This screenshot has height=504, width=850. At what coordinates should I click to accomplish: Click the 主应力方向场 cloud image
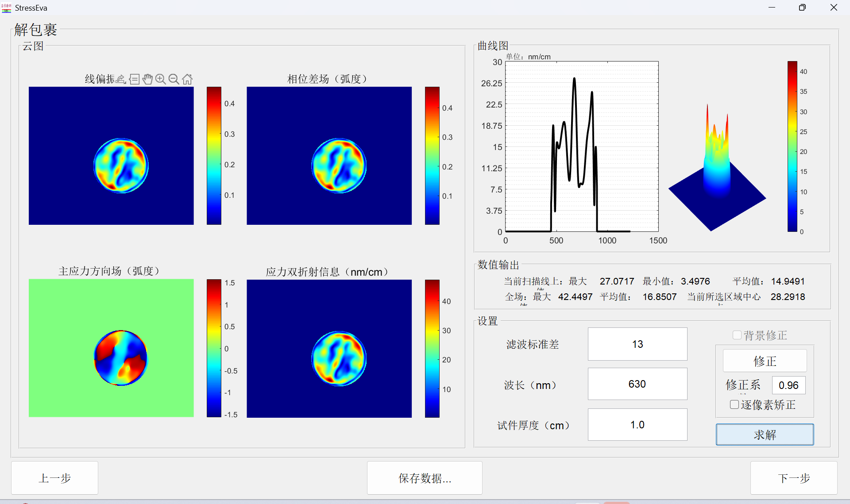[x=111, y=348]
